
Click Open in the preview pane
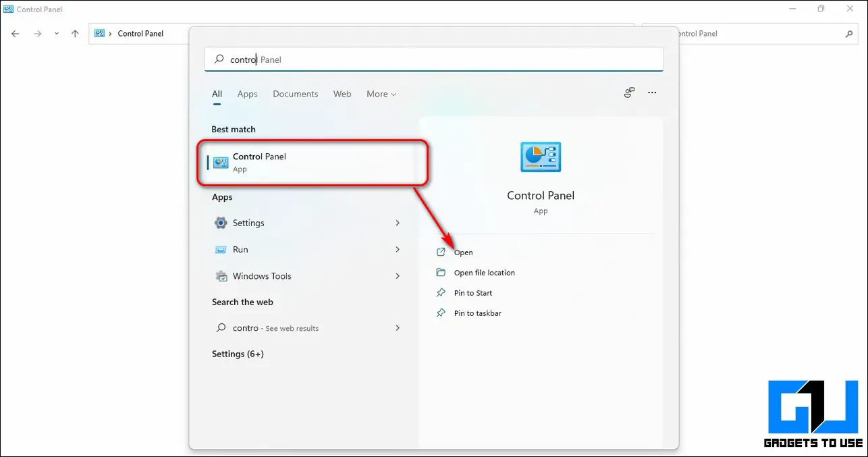coord(464,252)
